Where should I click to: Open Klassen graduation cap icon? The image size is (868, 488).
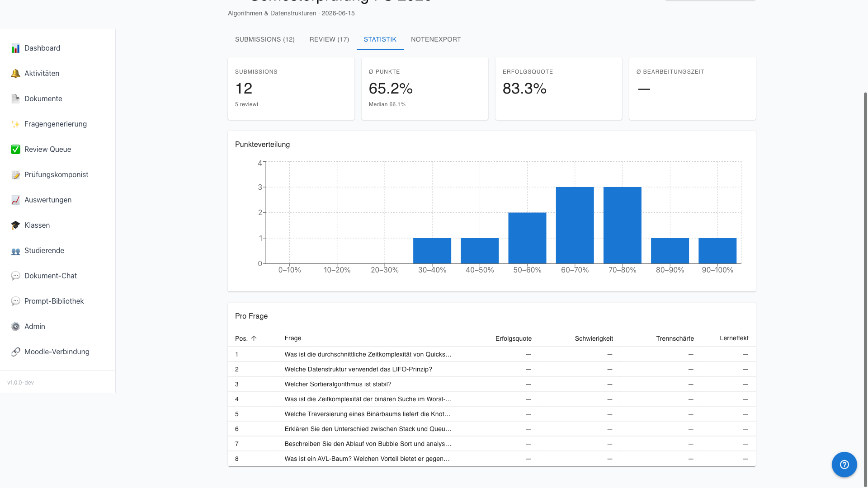[15, 225]
